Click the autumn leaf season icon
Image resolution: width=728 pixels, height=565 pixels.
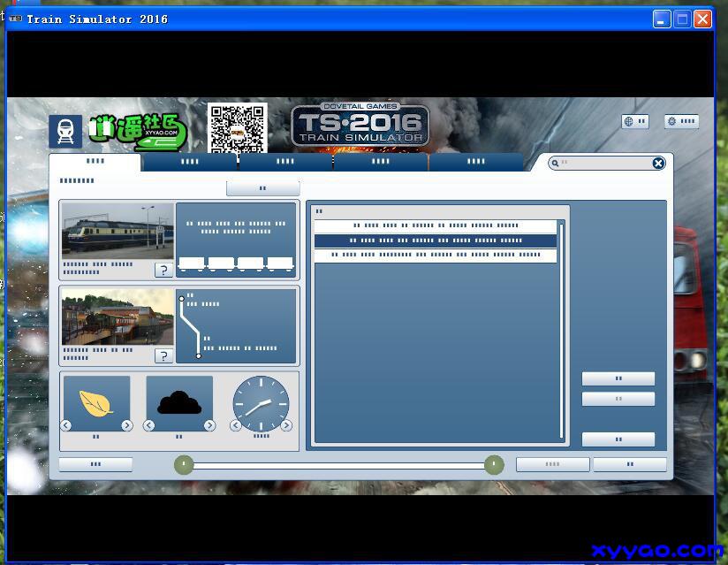[96, 403]
